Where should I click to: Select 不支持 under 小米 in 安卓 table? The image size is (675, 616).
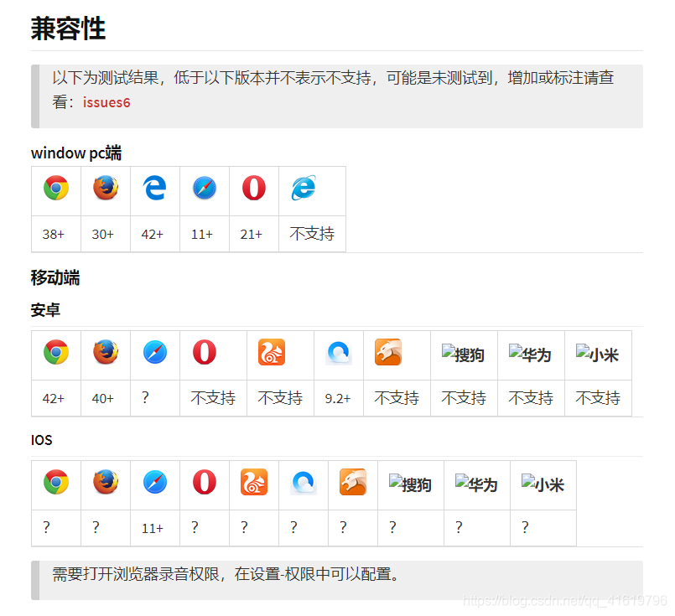pyautogui.click(x=598, y=398)
